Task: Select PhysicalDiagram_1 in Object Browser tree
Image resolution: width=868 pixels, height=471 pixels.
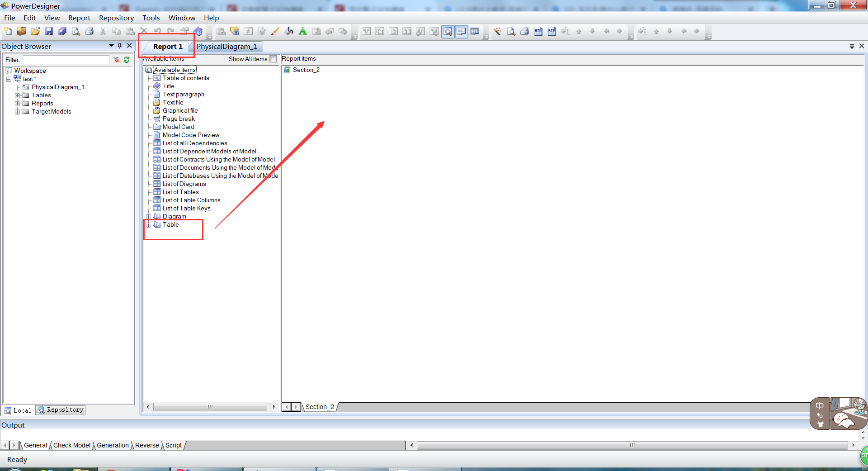Action: coord(58,87)
